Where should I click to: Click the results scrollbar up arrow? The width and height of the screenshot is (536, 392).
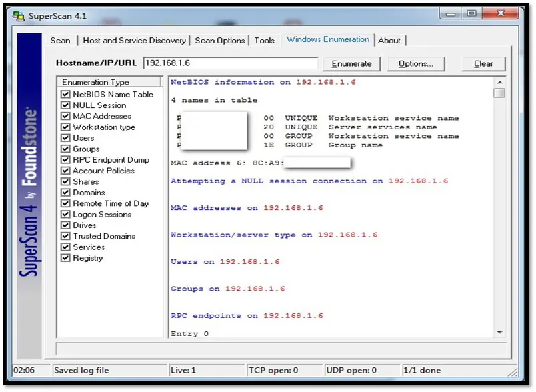pyautogui.click(x=499, y=82)
